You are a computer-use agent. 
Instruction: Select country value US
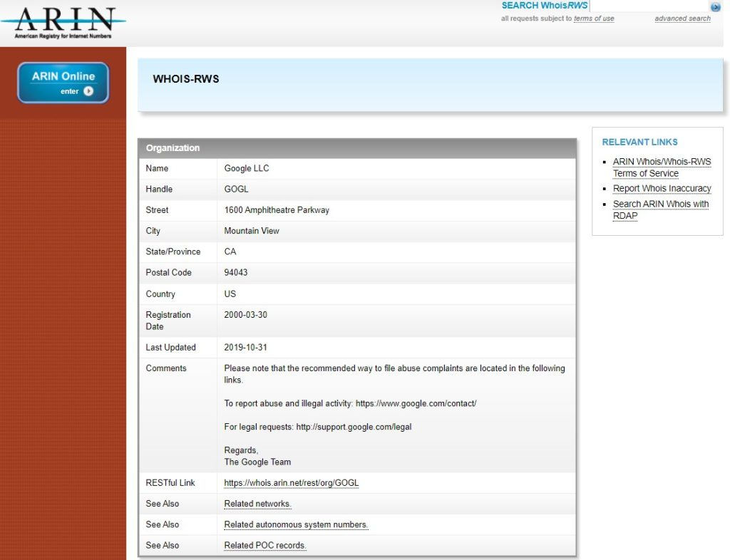click(230, 294)
